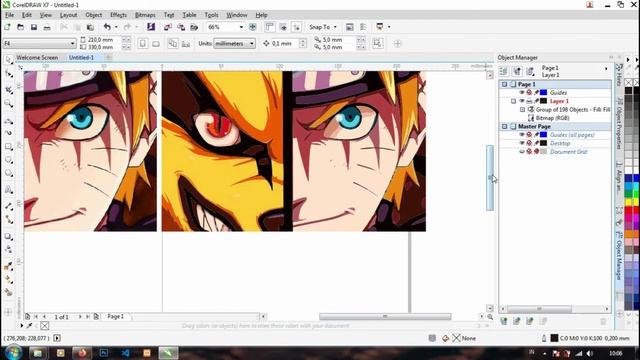The width and height of the screenshot is (640, 360).
Task: Select the Zoom tool in toolbox
Action: click(9, 104)
